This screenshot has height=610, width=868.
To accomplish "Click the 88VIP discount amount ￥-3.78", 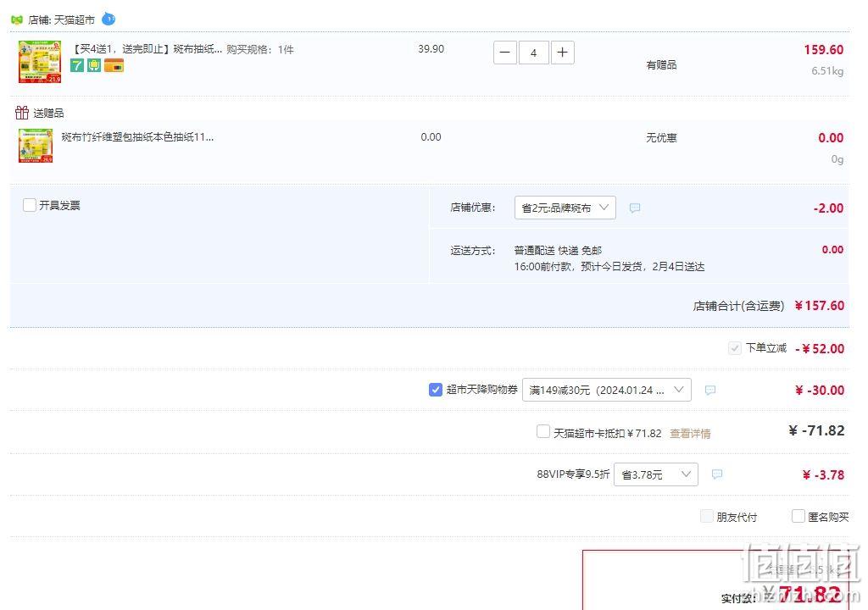I will (824, 475).
